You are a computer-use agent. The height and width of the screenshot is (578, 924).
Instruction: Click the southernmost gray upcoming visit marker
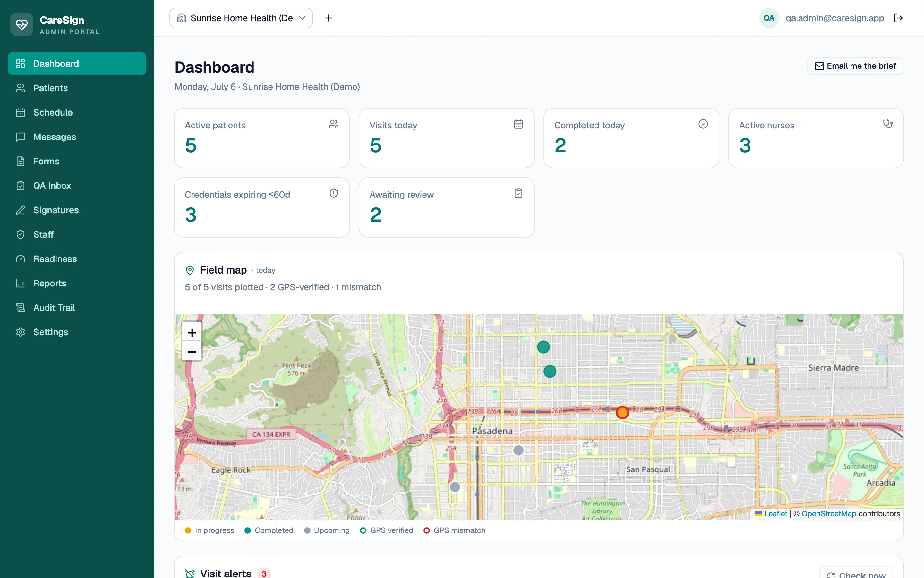[x=455, y=487]
